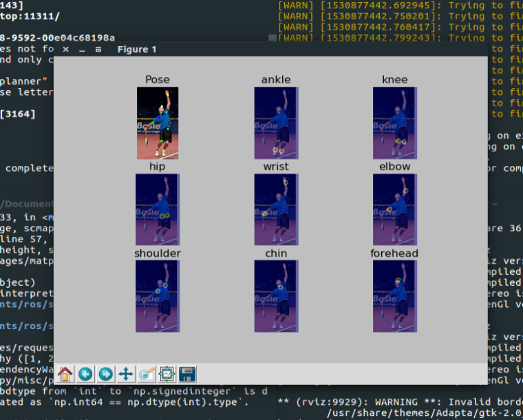523x420 pixels.
Task: Click '8-9592-00e04c68198a' in the left terminal
Action: pos(57,38)
